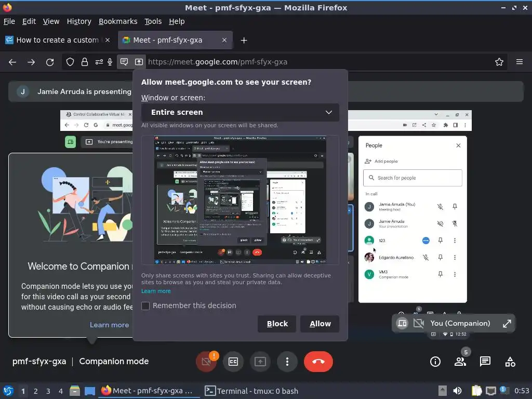The image size is (532, 399).
Task: Toggle camera button in Meet bar
Action: pos(206,362)
